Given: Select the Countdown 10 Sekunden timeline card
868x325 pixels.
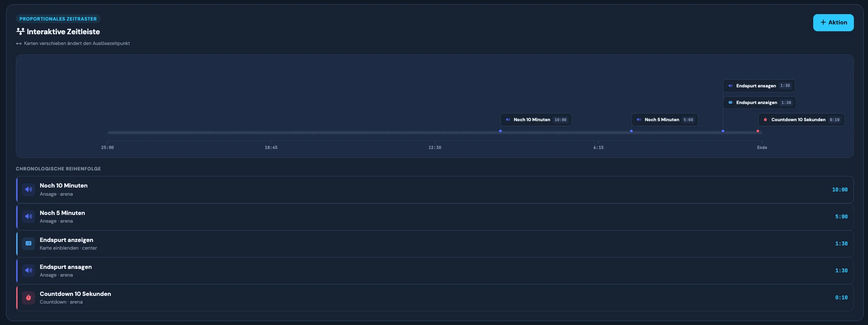Looking at the screenshot, I should (801, 120).
